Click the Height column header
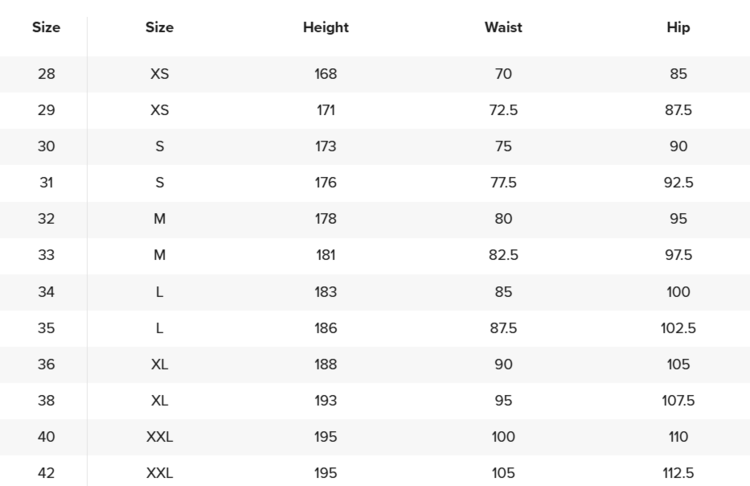Image resolution: width=750 pixels, height=486 pixels. [x=326, y=28]
